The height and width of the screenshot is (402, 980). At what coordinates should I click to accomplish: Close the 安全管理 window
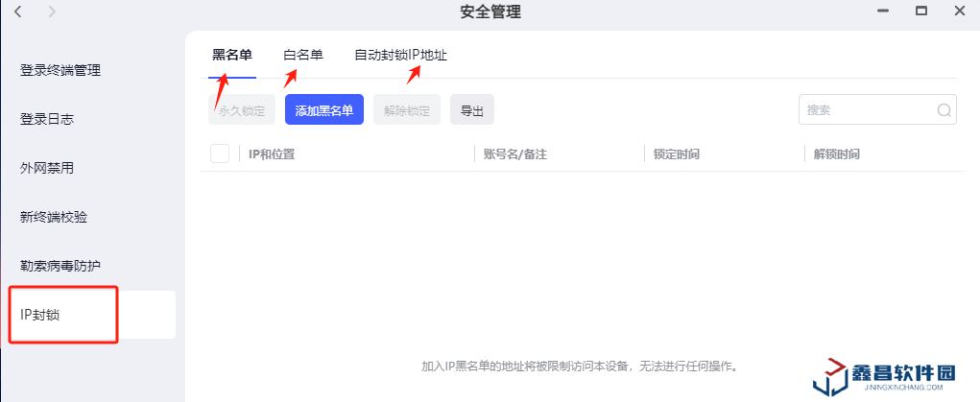pyautogui.click(x=959, y=12)
